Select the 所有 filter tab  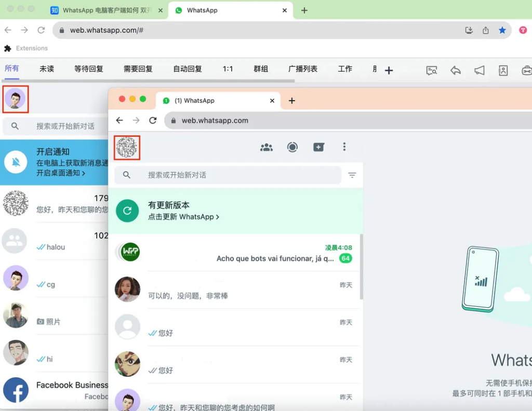coord(12,68)
